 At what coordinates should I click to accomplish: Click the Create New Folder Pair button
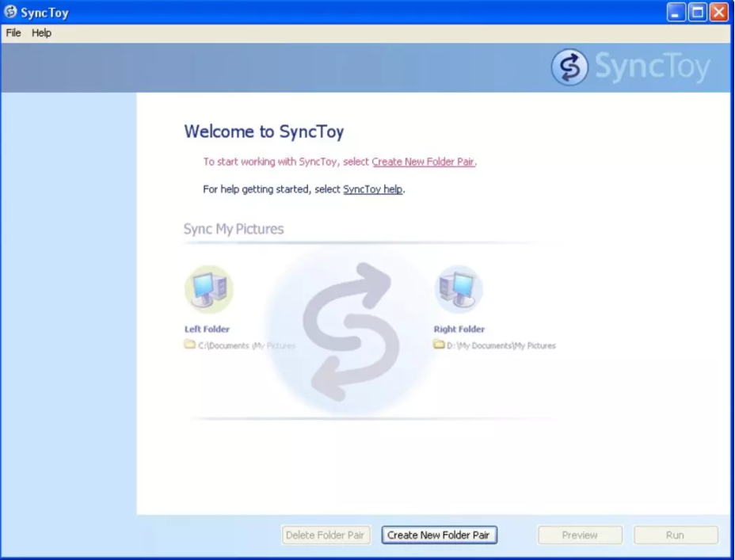(x=440, y=535)
